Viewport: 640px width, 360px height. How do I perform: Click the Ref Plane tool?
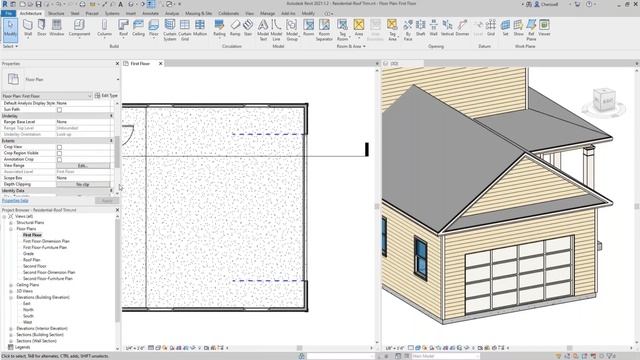531,30
